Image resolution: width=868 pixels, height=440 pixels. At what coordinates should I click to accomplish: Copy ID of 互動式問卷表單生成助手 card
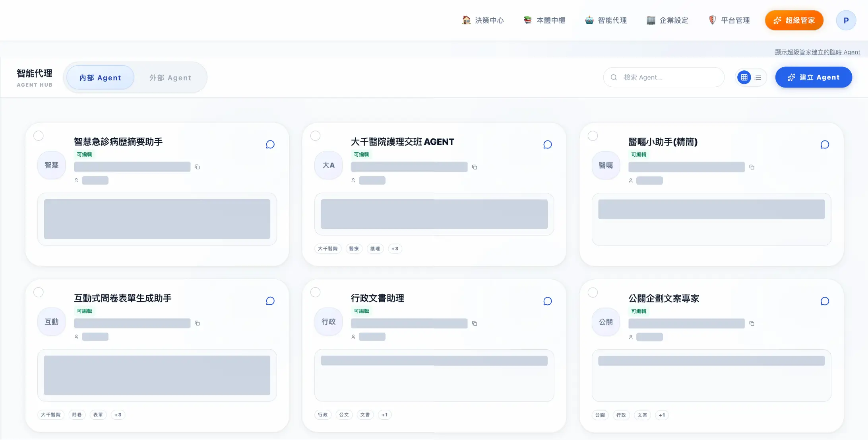(197, 323)
